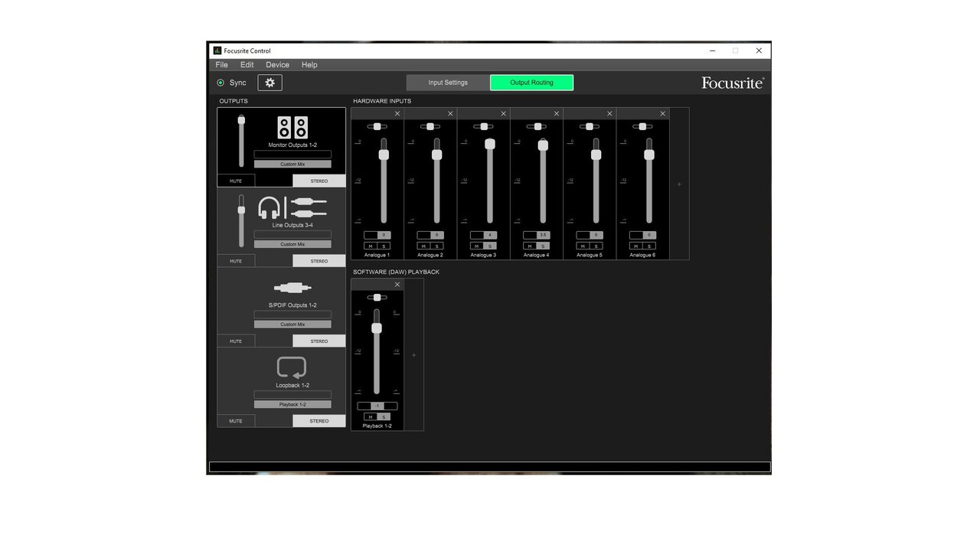Switch to the Input Settings tab

click(448, 83)
